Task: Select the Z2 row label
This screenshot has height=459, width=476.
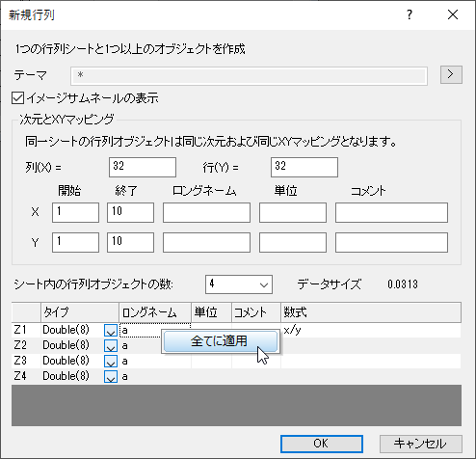Action: point(26,345)
